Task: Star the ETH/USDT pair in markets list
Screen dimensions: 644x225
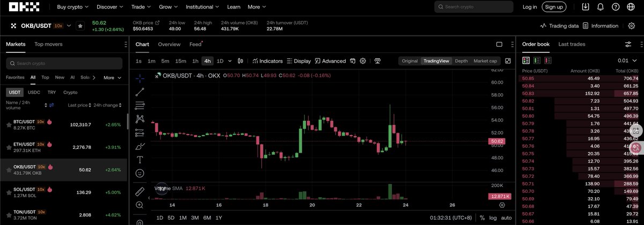Action: click(9, 147)
